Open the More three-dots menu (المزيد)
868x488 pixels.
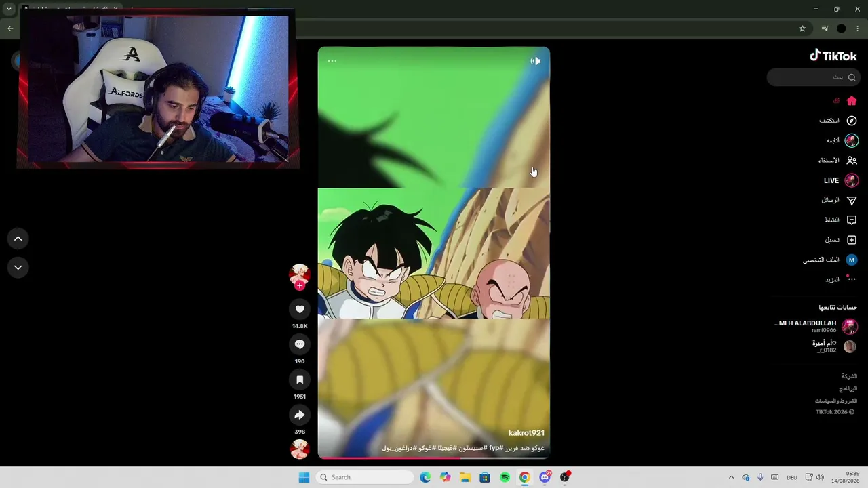(851, 279)
